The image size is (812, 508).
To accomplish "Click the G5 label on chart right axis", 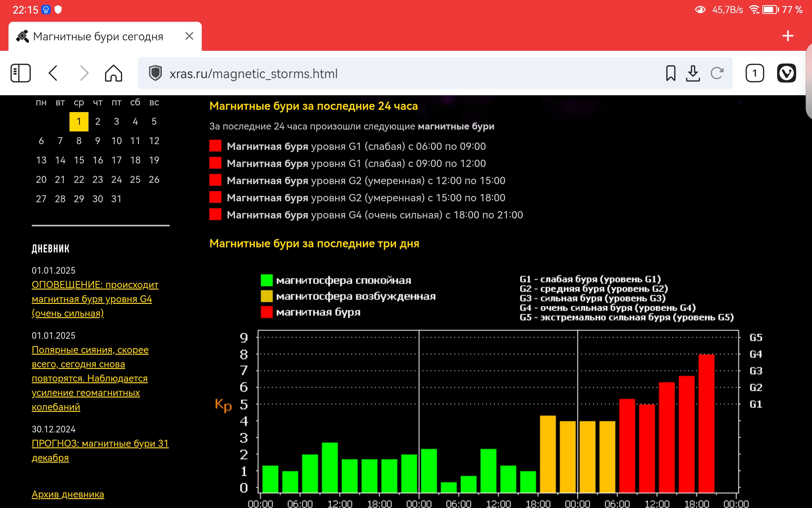I will pyautogui.click(x=756, y=337).
